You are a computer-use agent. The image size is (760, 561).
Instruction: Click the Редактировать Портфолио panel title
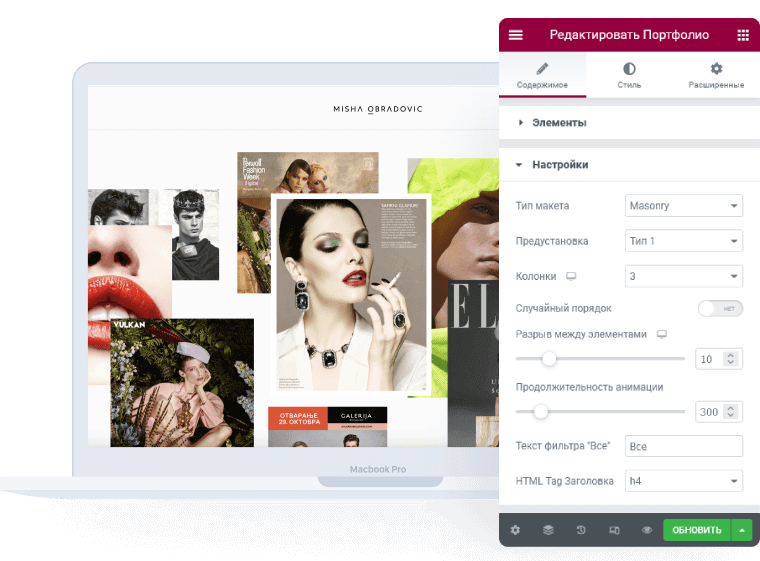(629, 35)
